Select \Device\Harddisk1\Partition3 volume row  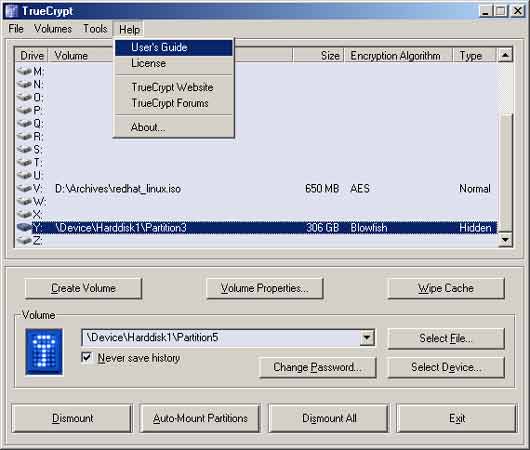coord(257,228)
